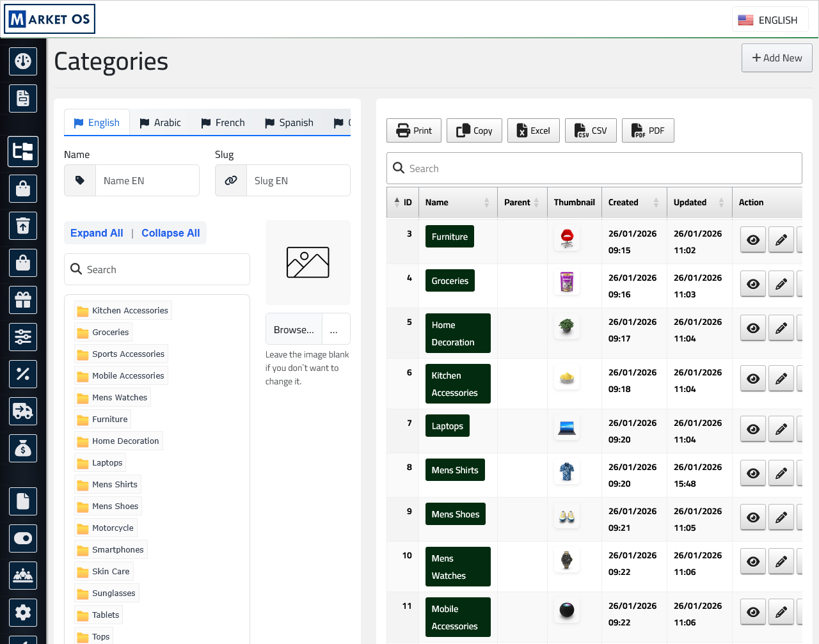Click the Add New button

coord(777,58)
